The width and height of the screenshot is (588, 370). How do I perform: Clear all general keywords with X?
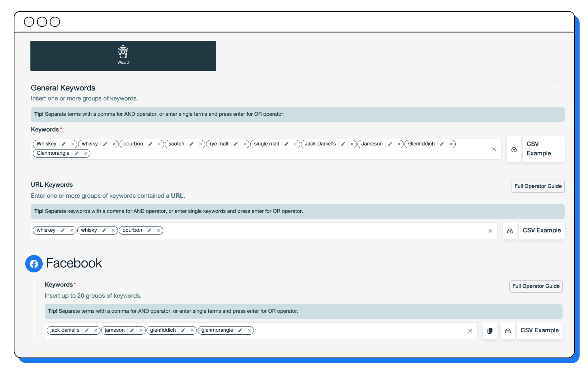(494, 149)
